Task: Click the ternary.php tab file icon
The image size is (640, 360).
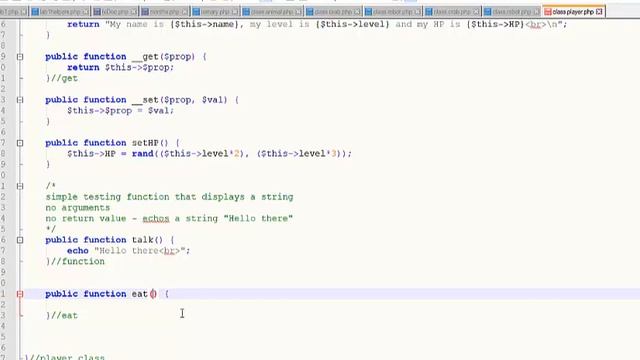Action: click(x=196, y=12)
